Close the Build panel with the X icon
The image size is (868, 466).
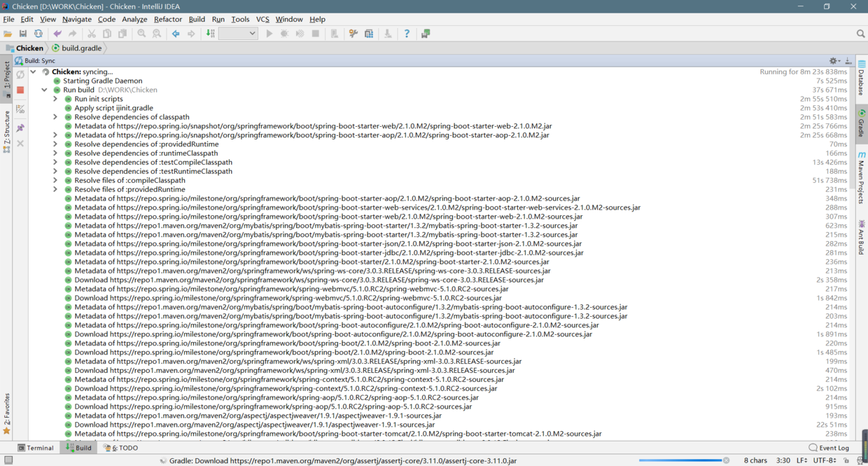point(20,144)
